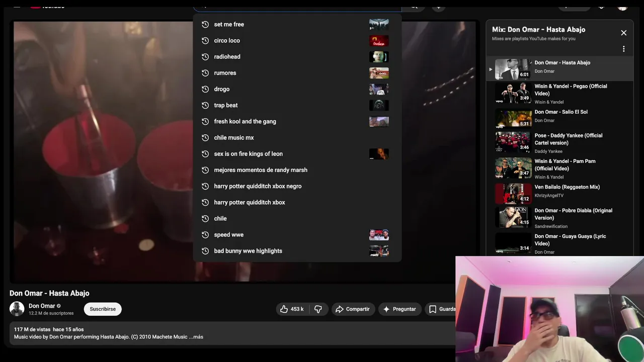Click thumbnail next to 'radiohead' suggestion
644x362 pixels.
379,57
